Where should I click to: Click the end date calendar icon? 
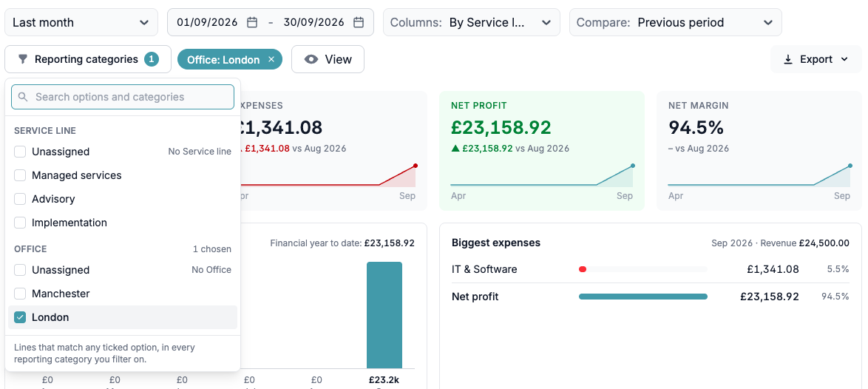359,23
